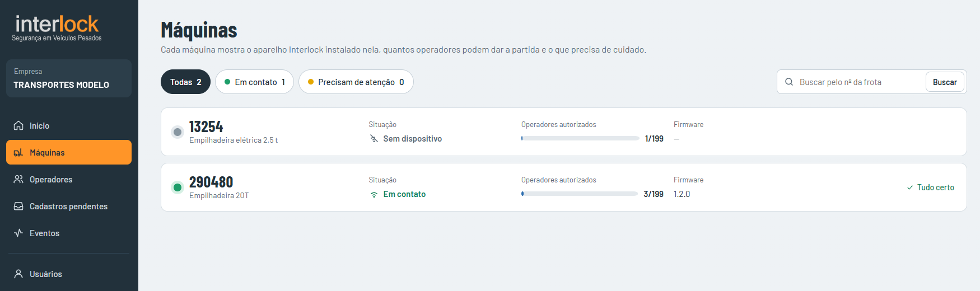This screenshot has height=291, width=980.
Task: Open Máquinas in the sidebar
Action: (69, 152)
